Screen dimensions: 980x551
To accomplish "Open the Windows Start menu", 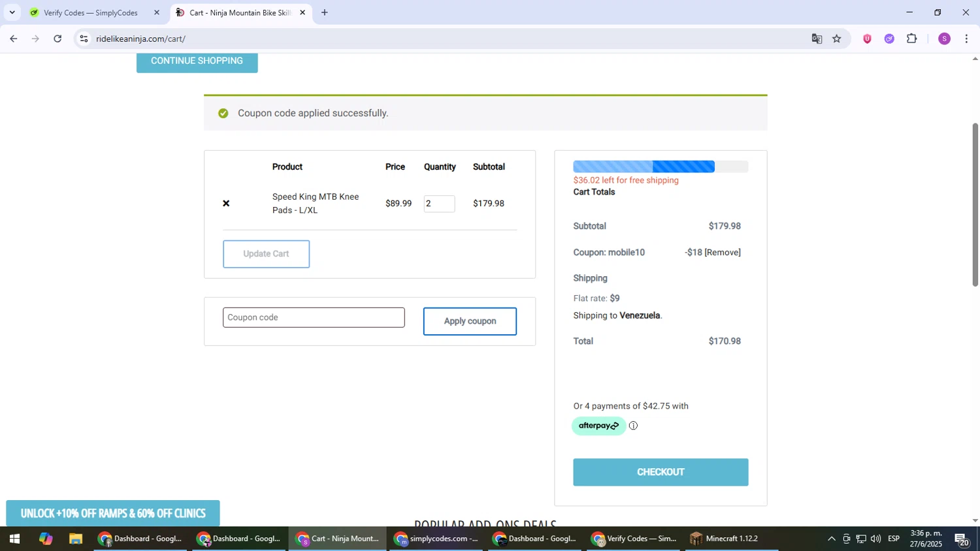I will pyautogui.click(x=14, y=539).
